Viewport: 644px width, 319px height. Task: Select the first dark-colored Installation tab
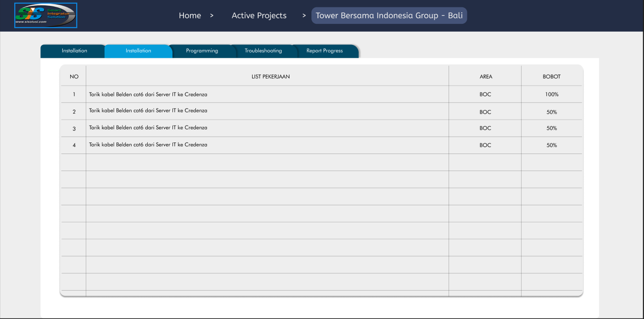74,51
